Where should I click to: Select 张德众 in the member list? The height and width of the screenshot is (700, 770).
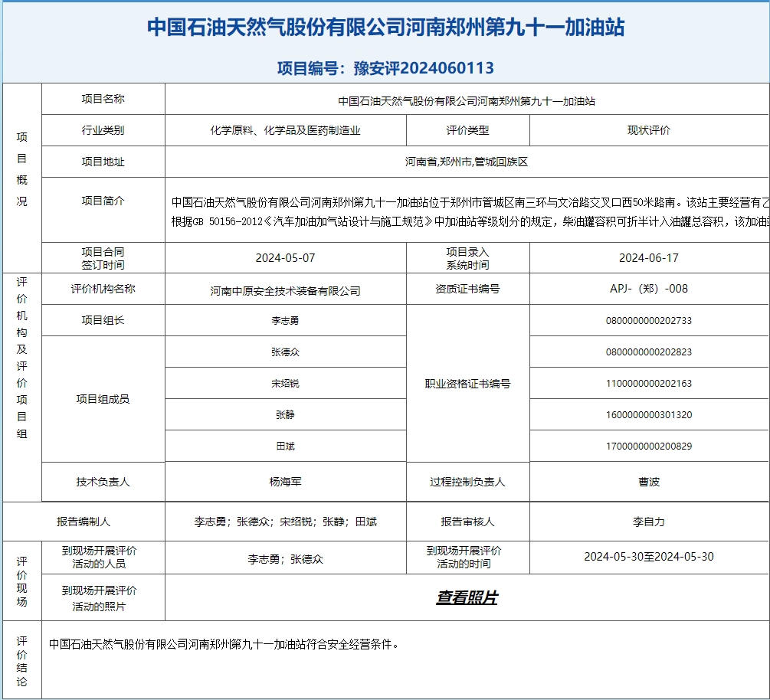[285, 352]
